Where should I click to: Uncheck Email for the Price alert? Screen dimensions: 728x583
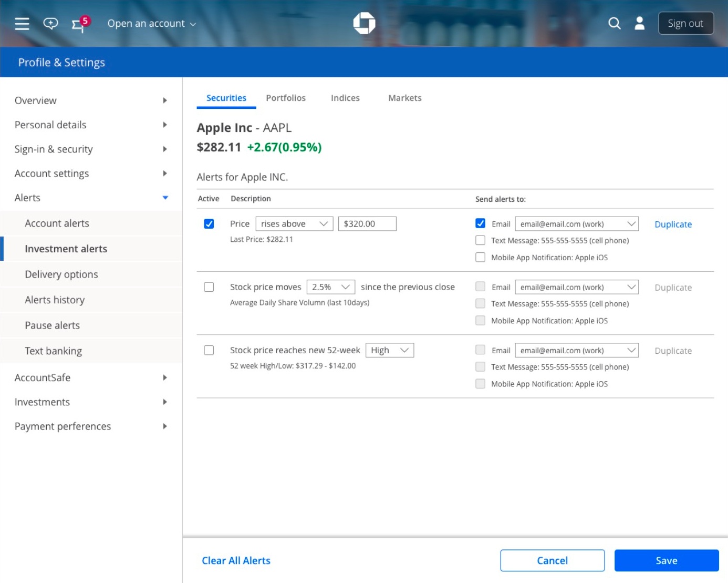click(x=480, y=223)
